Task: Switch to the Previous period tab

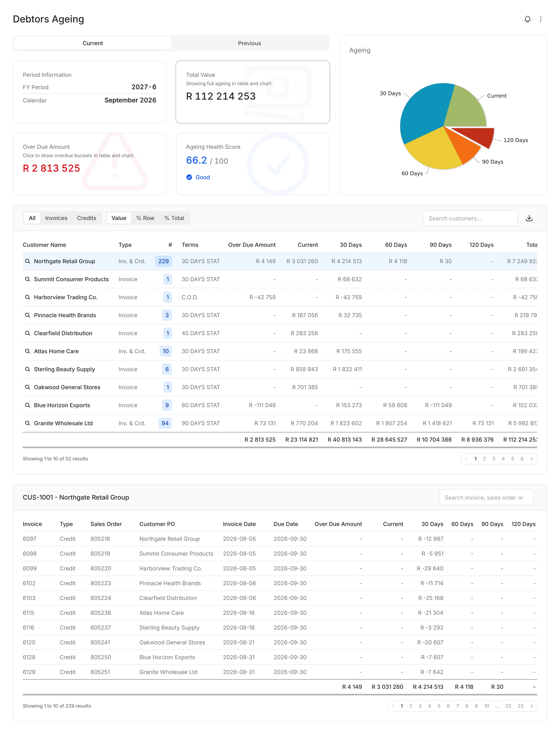Action: point(249,43)
